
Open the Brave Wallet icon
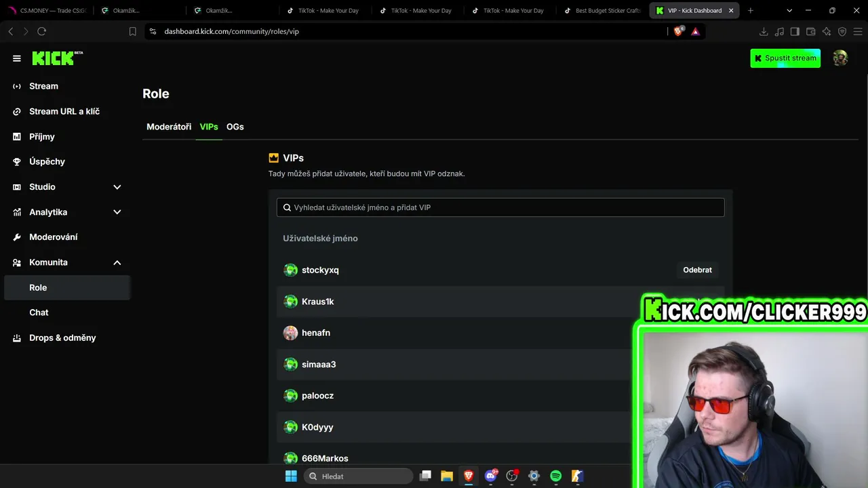coord(810,32)
